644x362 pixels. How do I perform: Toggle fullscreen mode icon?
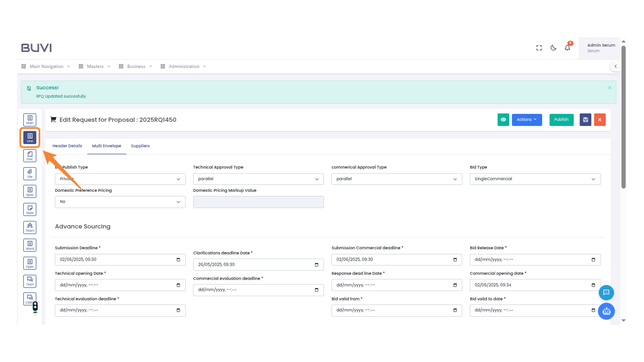[x=539, y=48]
